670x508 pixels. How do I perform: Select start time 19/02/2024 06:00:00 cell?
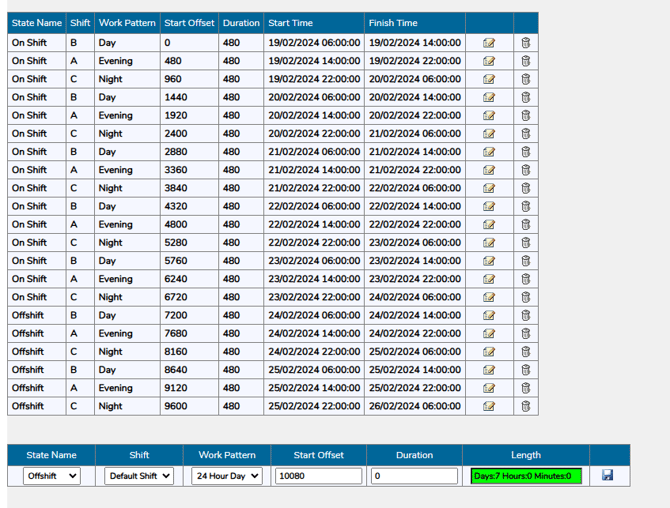(314, 43)
